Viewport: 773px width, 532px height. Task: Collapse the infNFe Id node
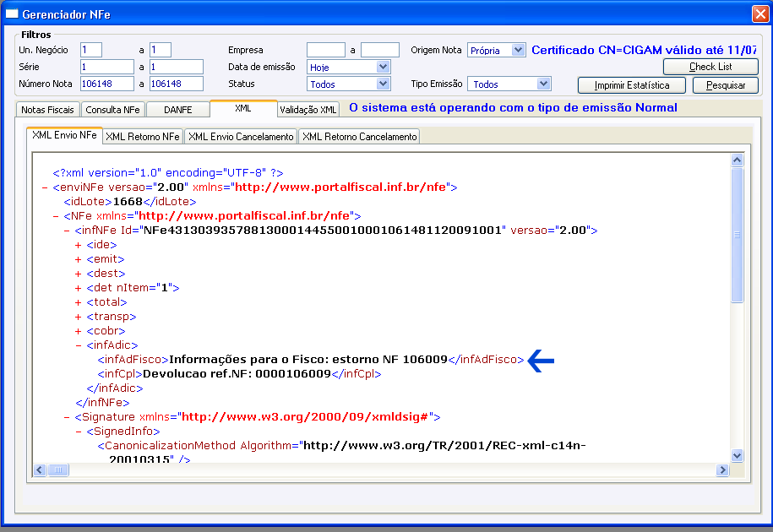click(67, 230)
